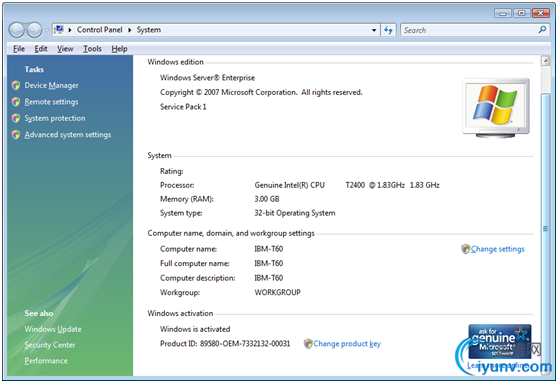This screenshot has width=558, height=383.
Task: Select the Product ID text 89580-OEM-7332132-00031
Action: pyautogui.click(x=245, y=344)
